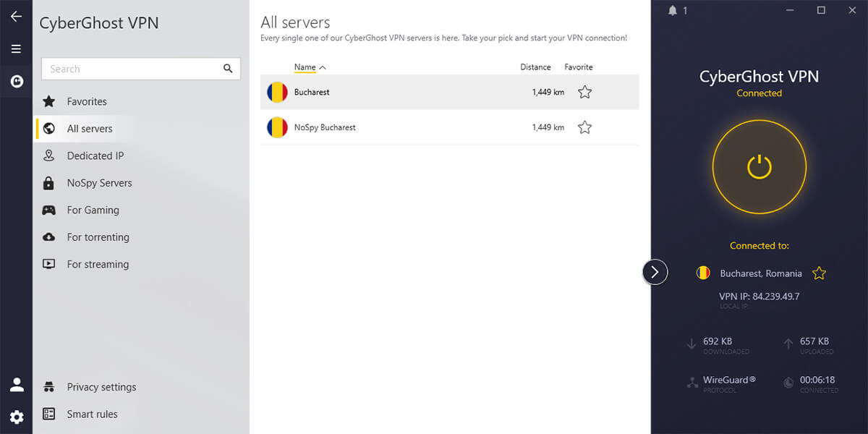
Task: Click the Romanian flag beside NoSpy Bucharest
Action: coord(277,127)
